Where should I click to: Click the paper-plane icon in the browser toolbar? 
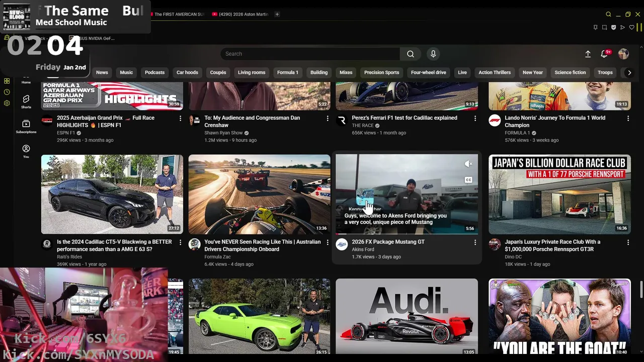(622, 27)
